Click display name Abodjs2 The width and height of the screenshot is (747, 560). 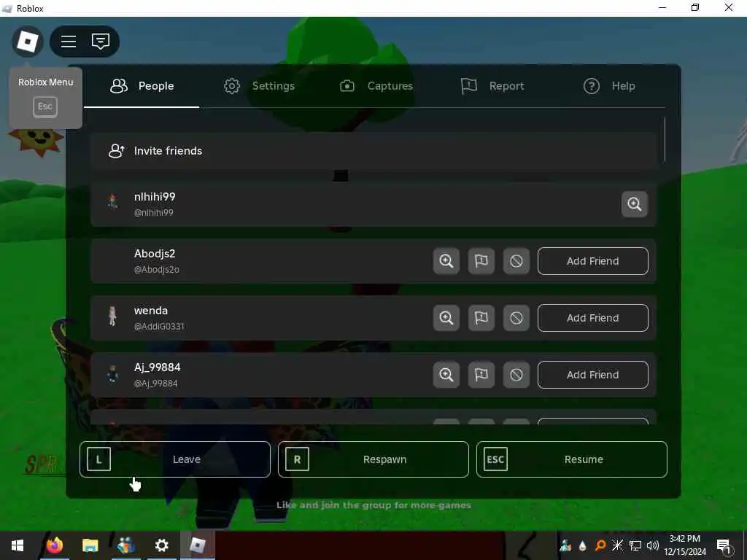(x=155, y=254)
